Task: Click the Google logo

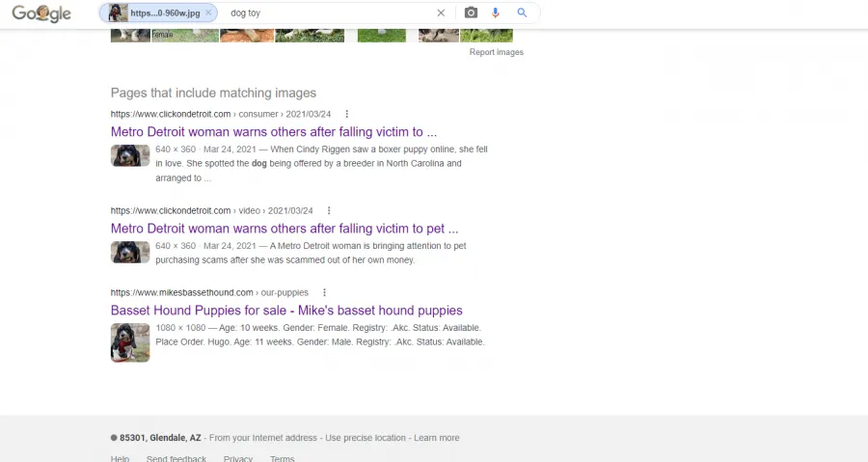Action: click(41, 14)
